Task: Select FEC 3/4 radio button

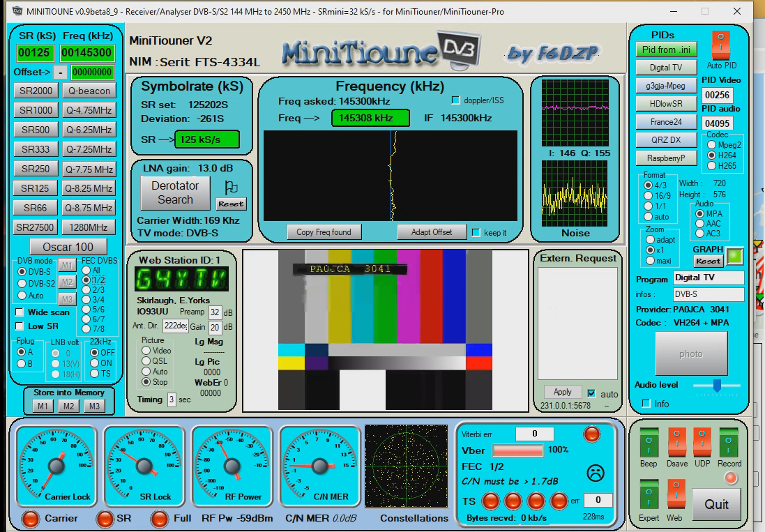Action: (x=86, y=299)
